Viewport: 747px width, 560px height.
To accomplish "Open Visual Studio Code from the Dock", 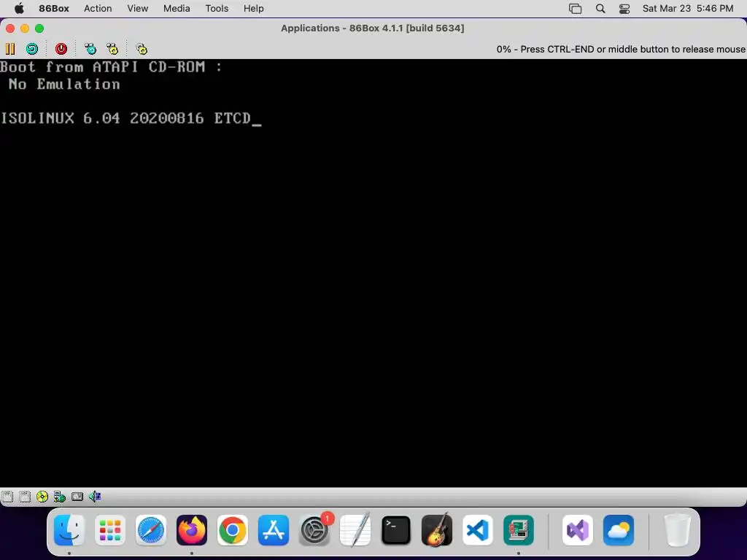I will (x=478, y=530).
